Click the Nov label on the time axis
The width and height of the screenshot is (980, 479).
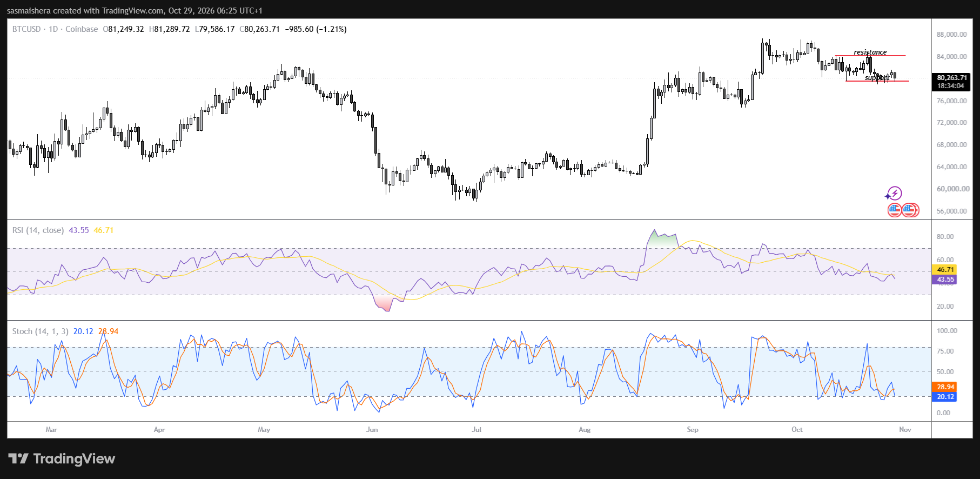point(905,430)
